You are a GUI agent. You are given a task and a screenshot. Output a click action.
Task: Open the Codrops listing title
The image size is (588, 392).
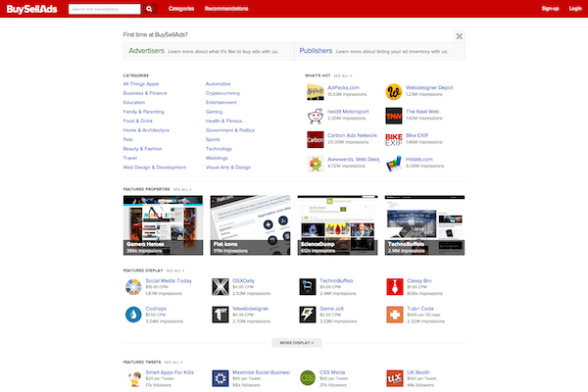point(156,309)
